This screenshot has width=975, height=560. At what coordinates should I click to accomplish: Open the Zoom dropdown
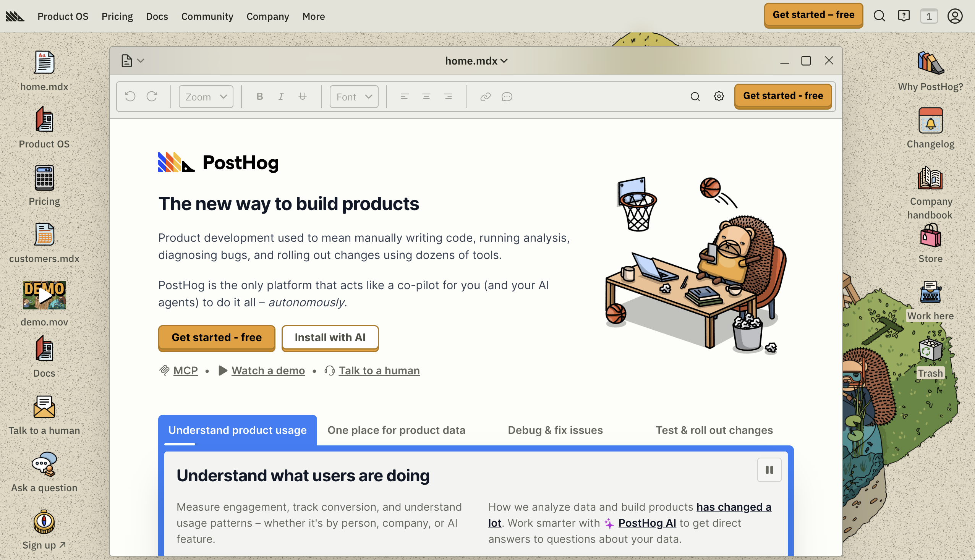(206, 97)
